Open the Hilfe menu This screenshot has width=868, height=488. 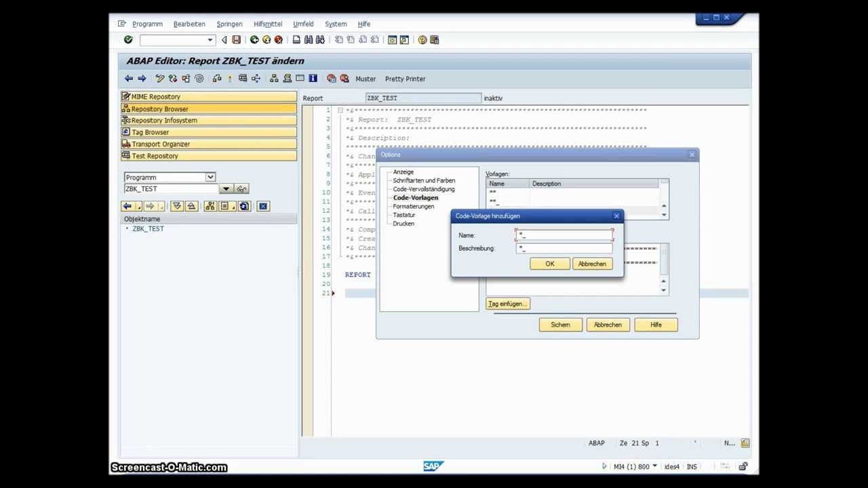point(364,24)
